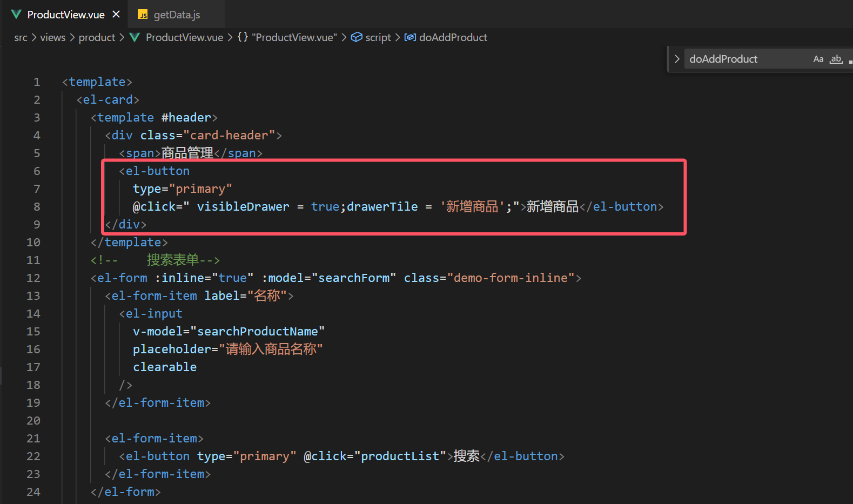Screen dimensions: 853x504
Task: Toggle replace mode in find widget
Action: (x=677, y=59)
